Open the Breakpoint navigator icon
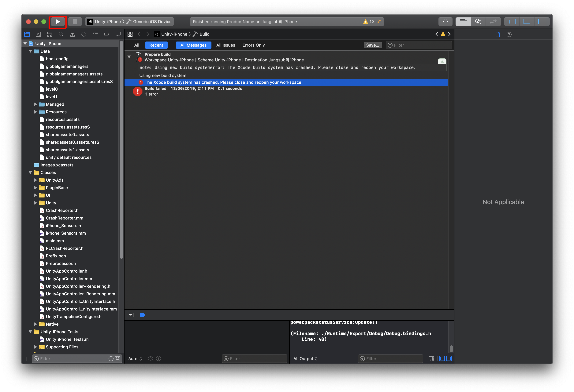 coord(106,34)
